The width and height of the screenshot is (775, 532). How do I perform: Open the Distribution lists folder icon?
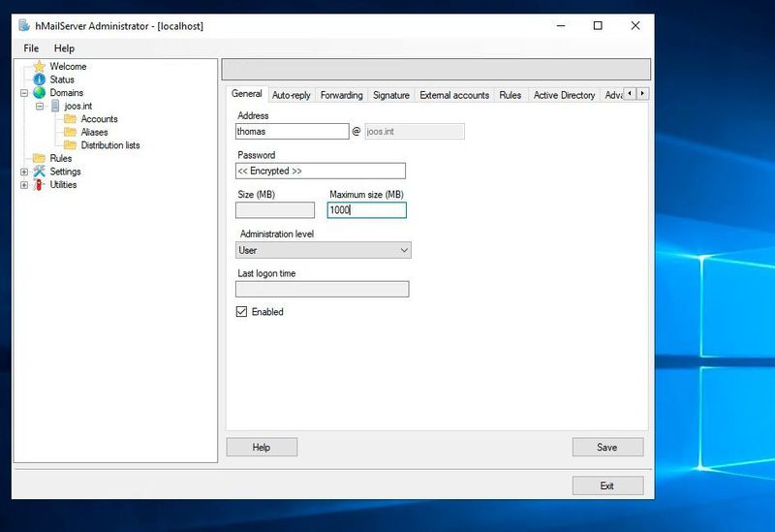[70, 145]
